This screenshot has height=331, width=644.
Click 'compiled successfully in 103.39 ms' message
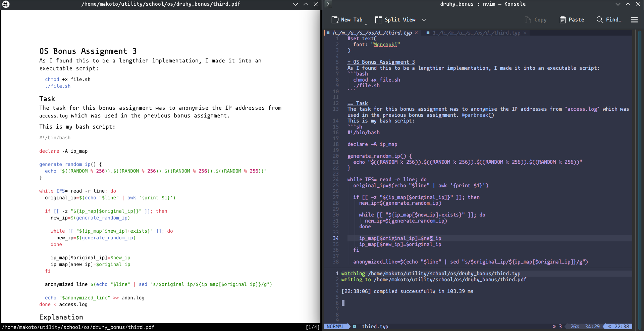(x=423, y=291)
